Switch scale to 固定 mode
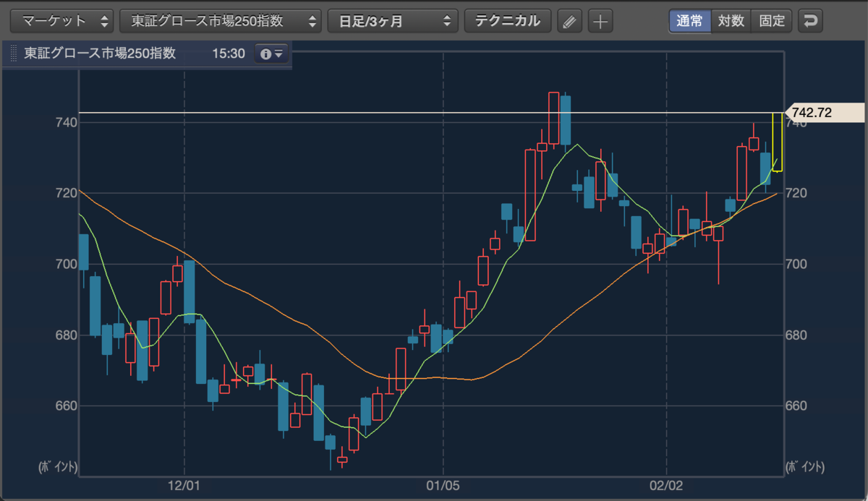This screenshot has height=501, width=868. pos(772,21)
